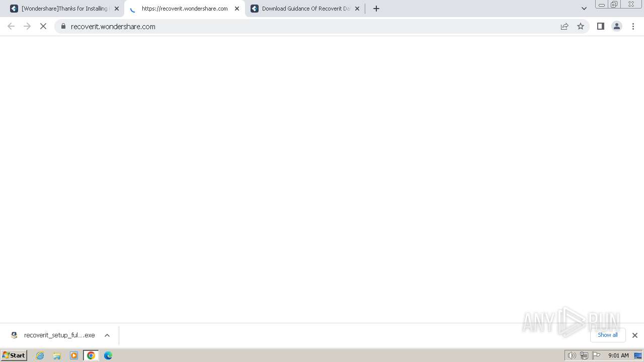644x362 pixels.
Task: Open the Chrome profile menu
Action: coord(617,26)
